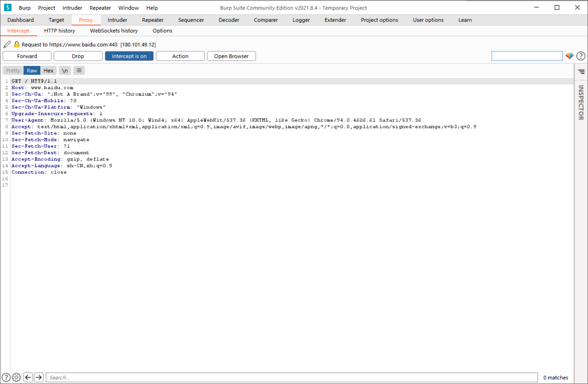Open the Burp menu

click(x=25, y=8)
